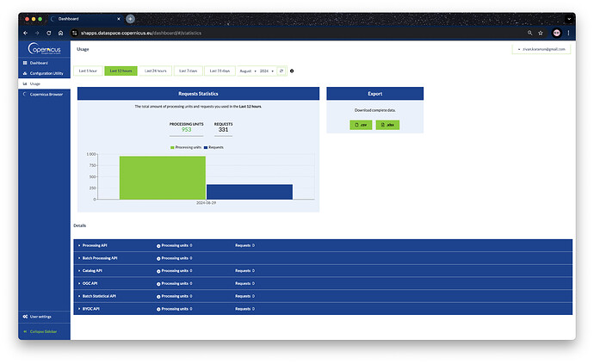Click the Collapse Sidebar arrows icon
This screenshot has width=594, height=364.
[25, 331]
